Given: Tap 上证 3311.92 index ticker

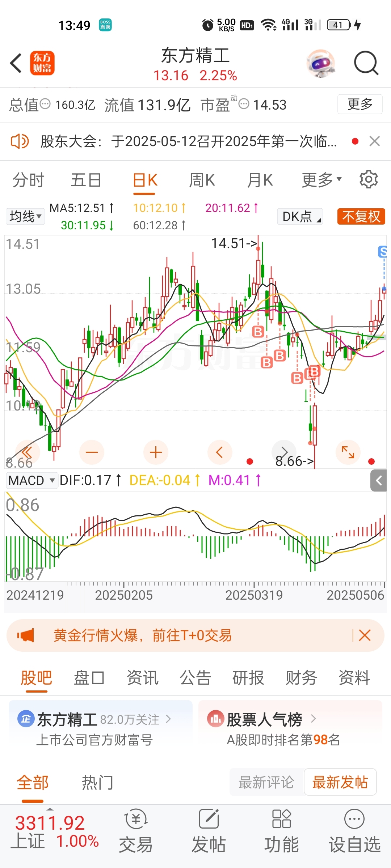Looking at the screenshot, I should pos(55,832).
